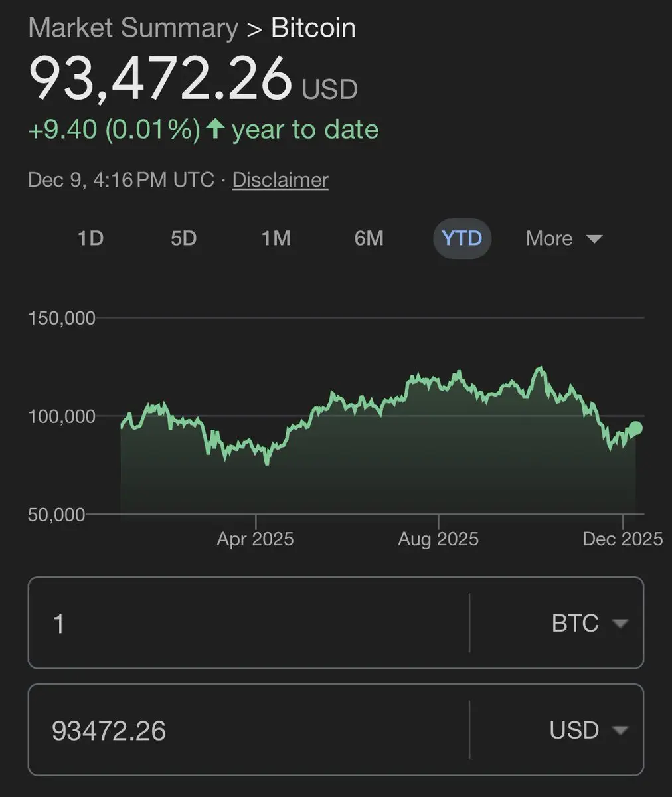
Task: Open the BTC currency dropdown
Action: pos(588,623)
